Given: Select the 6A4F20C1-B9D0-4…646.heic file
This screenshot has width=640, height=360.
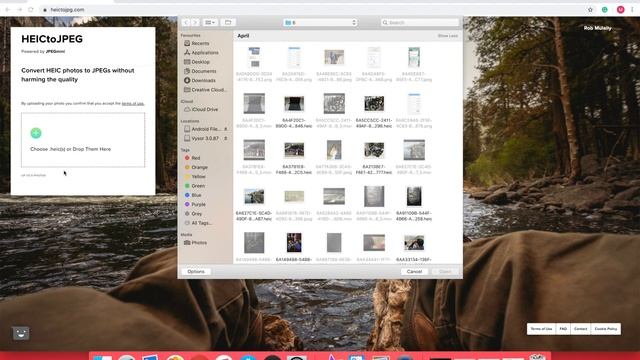Looking at the screenshot, I should tap(294, 111).
